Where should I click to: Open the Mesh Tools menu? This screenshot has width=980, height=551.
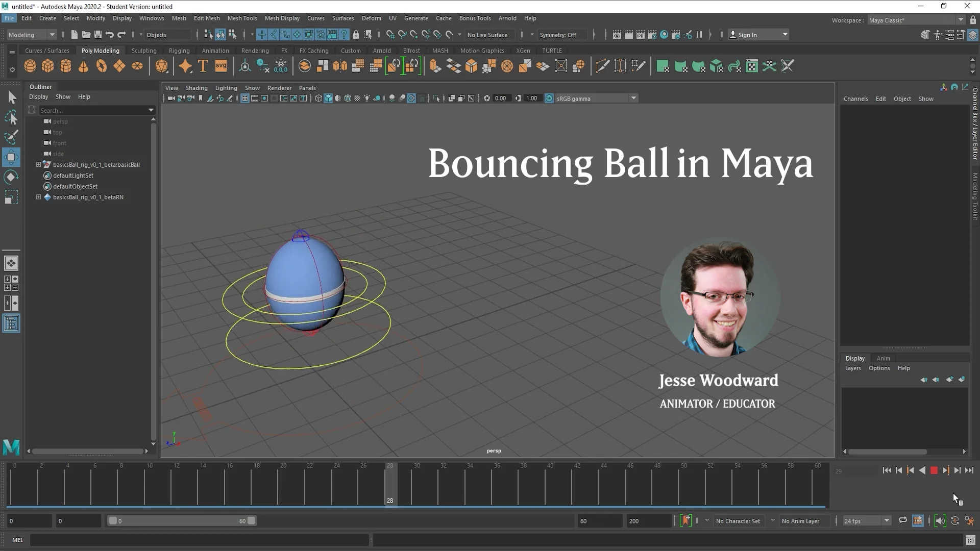pyautogui.click(x=242, y=18)
